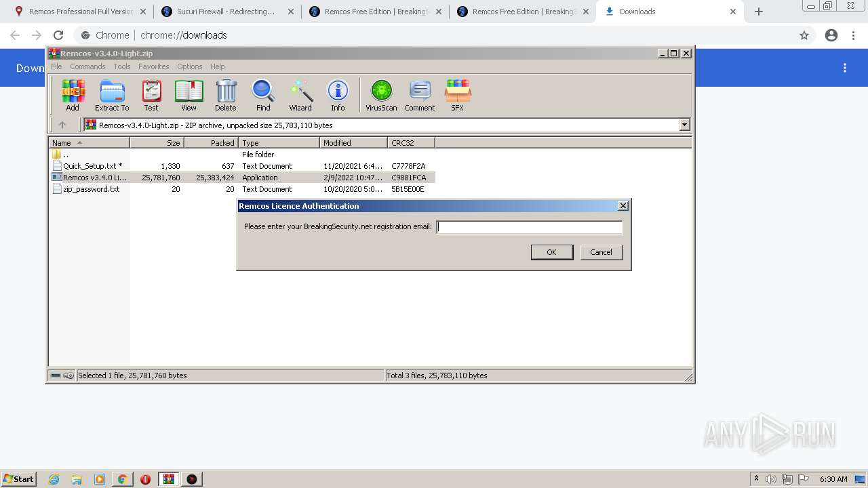Open the Wizard toolbar icon
The height and width of the screenshot is (488, 868).
point(300,95)
